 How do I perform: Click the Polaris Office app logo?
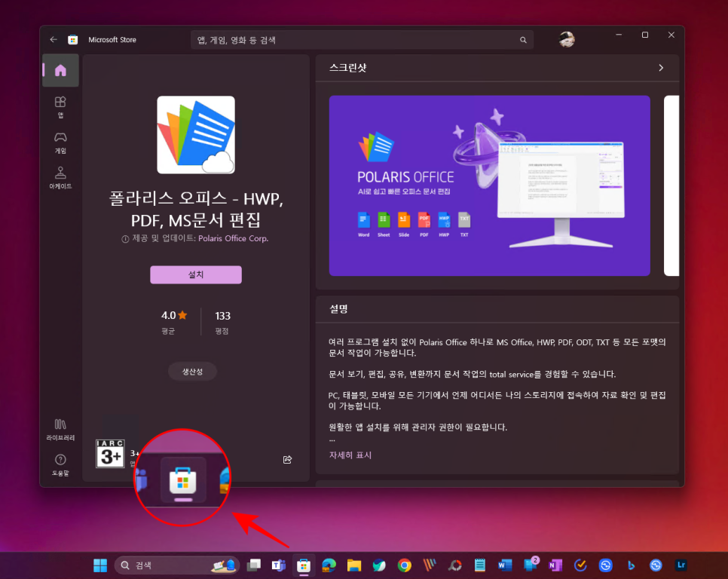pos(196,135)
